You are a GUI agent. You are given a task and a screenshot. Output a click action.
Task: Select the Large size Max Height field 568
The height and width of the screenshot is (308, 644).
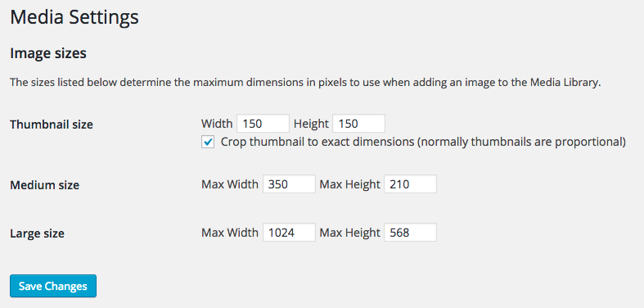point(410,233)
